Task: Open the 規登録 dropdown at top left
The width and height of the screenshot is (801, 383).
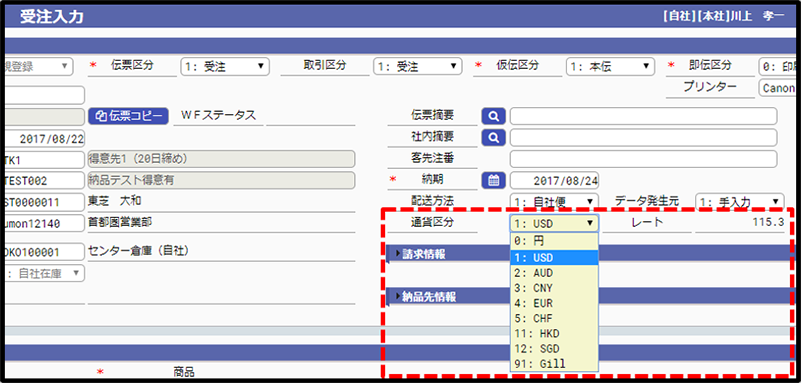Action: [x=39, y=66]
